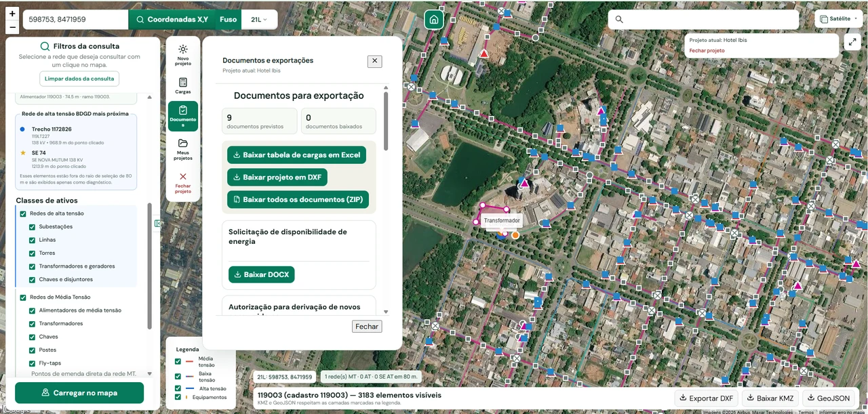Go to the home view icon

point(434,20)
